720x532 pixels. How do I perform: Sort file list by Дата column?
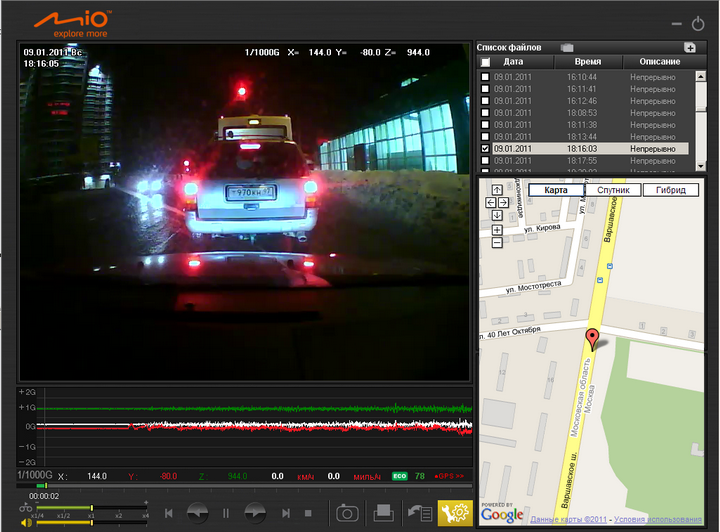513,62
